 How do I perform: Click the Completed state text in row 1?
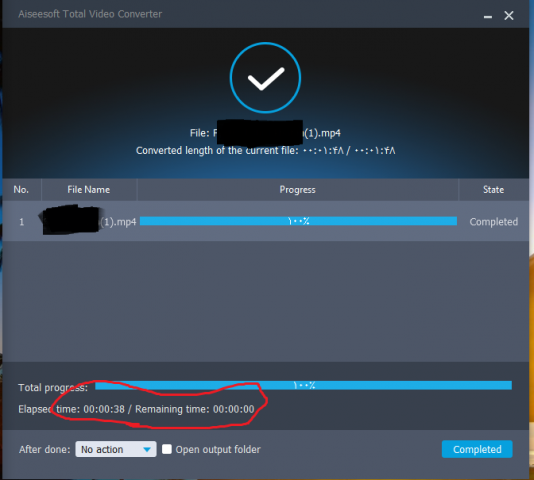[x=493, y=222]
